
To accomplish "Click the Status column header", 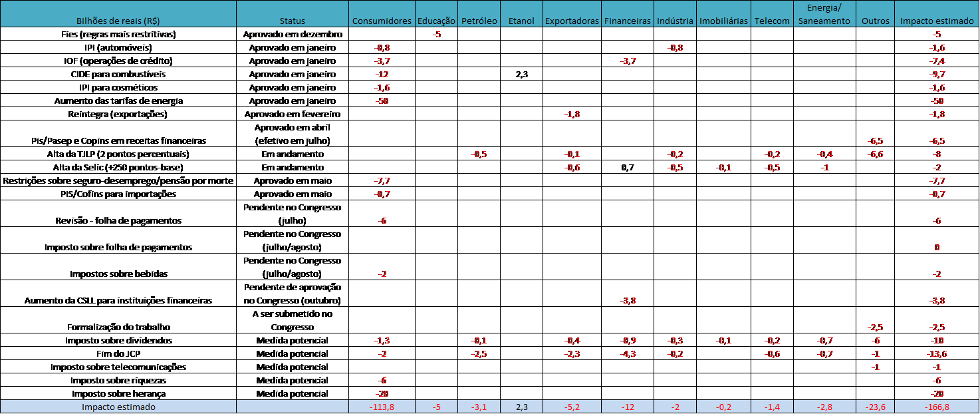I will point(293,21).
